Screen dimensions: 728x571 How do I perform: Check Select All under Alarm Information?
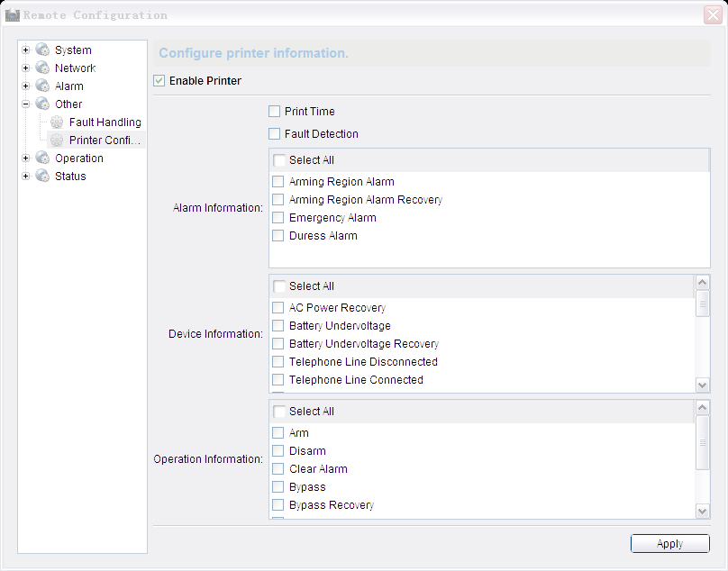point(279,160)
